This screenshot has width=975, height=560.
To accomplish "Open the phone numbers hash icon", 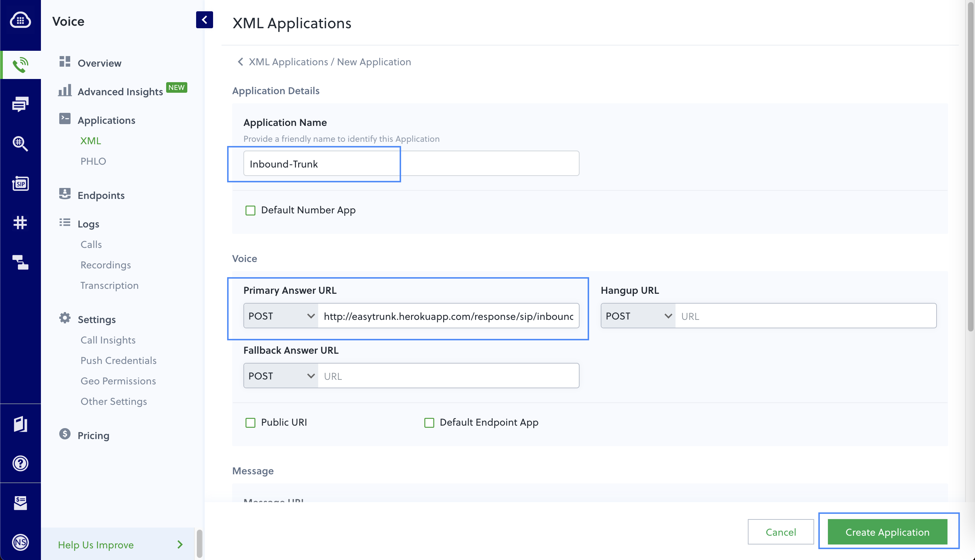I will [x=20, y=223].
